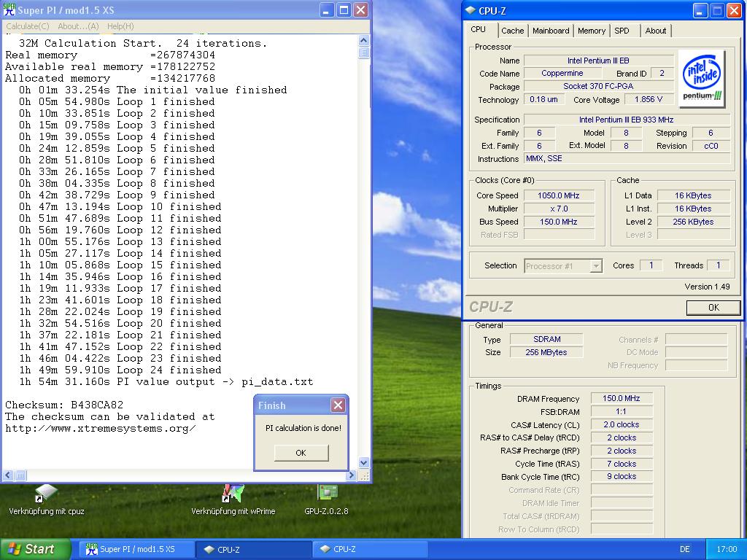Click the Cycle Time (tRAS) 7 clocks value

(x=622, y=464)
